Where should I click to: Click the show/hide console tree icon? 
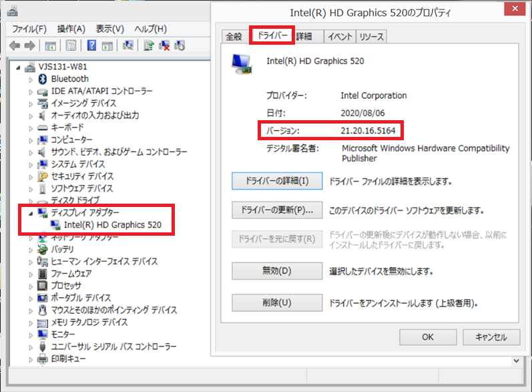[x=51, y=45]
